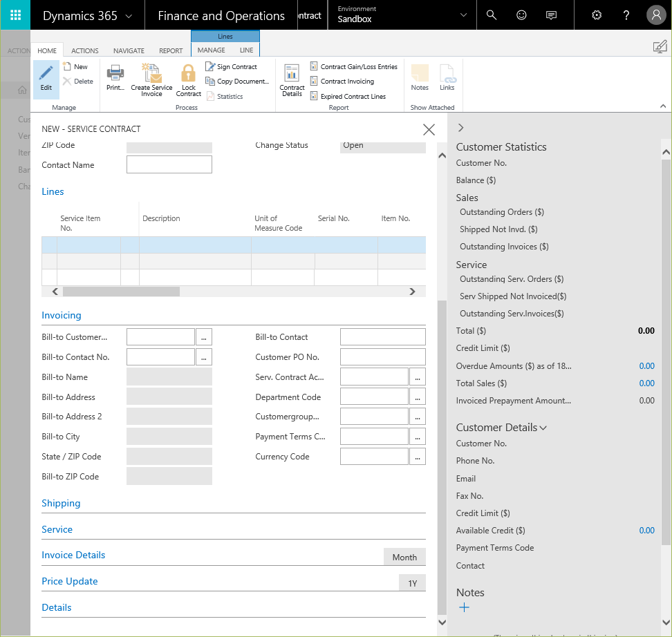Collapse the ribbon with the chevron
Image resolution: width=672 pixels, height=637 pixels.
663,106
